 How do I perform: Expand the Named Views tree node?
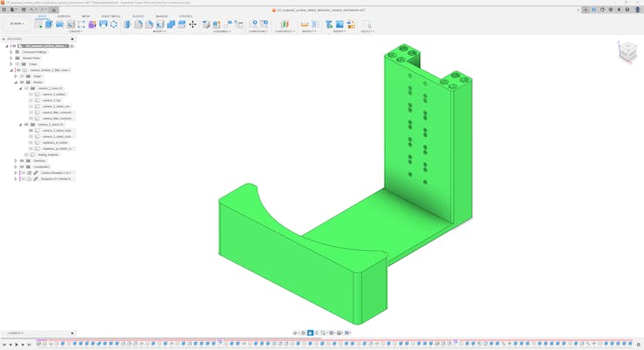coord(11,58)
